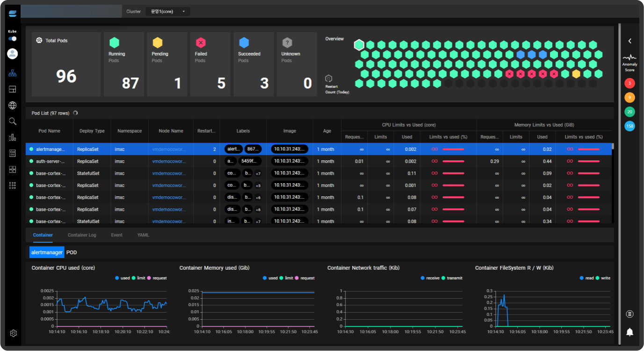
Task: Click the gray Unknown pods hexagon
Action: pyautogui.click(x=287, y=43)
